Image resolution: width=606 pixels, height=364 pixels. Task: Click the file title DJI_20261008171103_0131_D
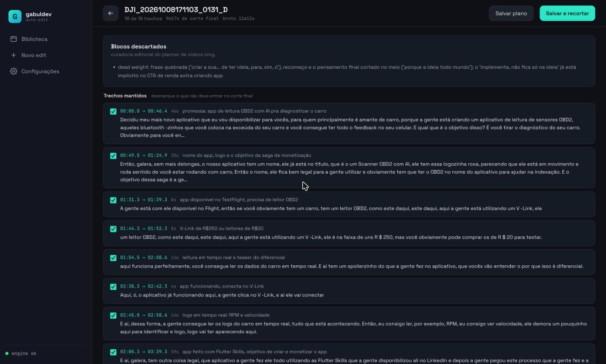176,10
